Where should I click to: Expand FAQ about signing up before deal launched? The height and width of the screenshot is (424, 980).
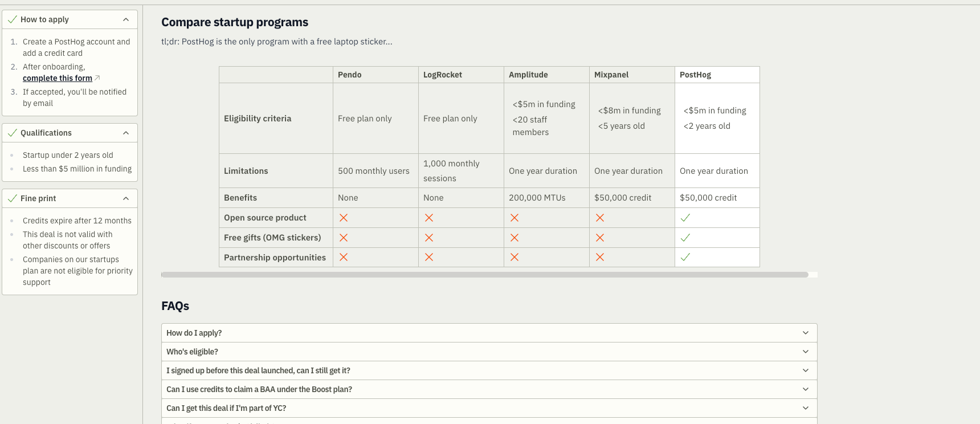(x=489, y=370)
